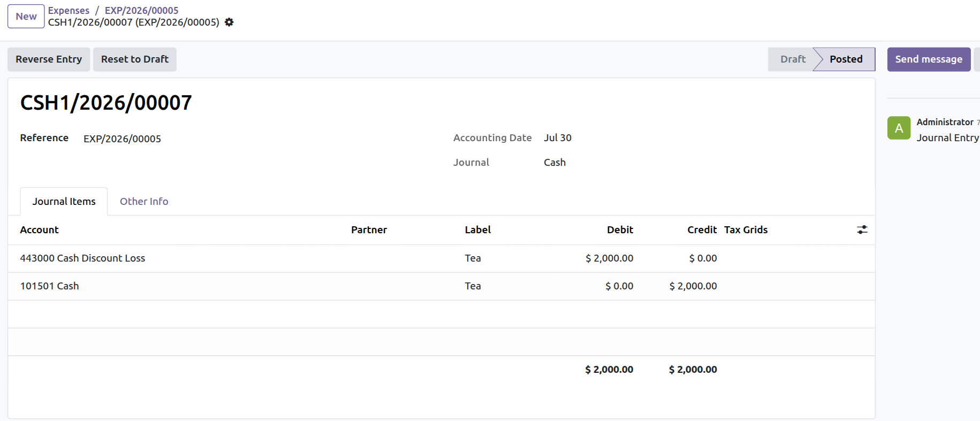Click 443000 Cash Discount Loss account
The width and height of the screenshot is (980, 421).
point(82,258)
